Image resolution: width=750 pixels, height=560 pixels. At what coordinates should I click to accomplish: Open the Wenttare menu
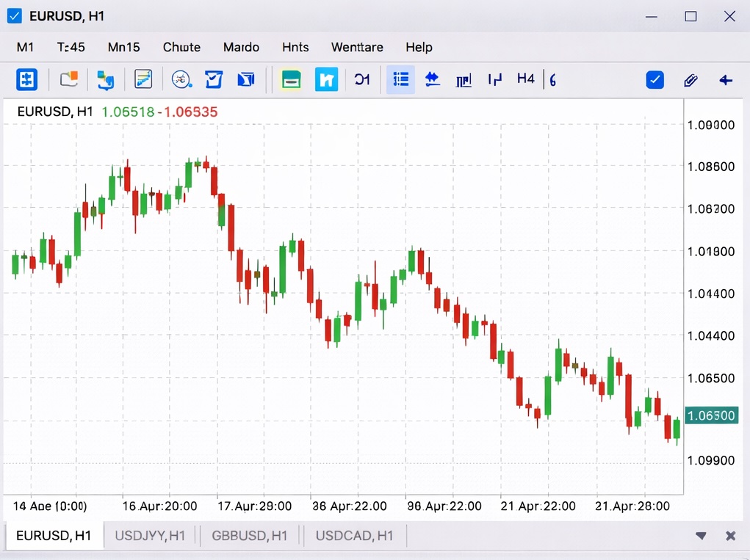pyautogui.click(x=357, y=47)
